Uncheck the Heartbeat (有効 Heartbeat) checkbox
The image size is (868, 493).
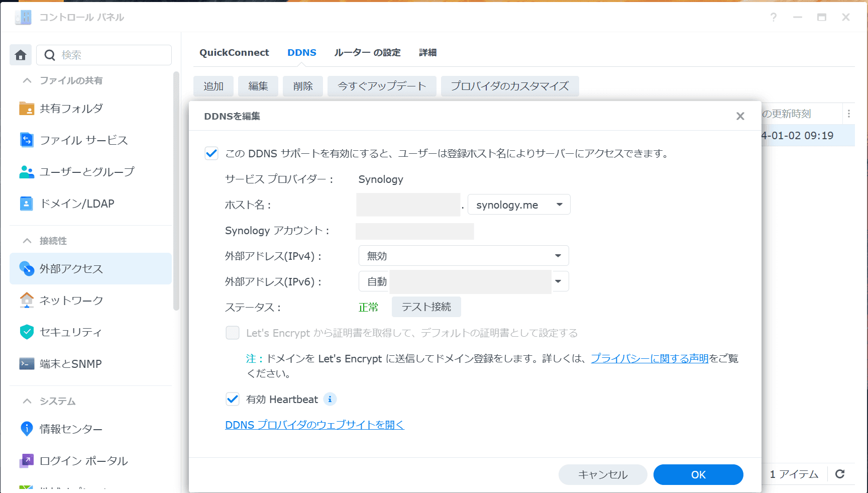point(233,399)
